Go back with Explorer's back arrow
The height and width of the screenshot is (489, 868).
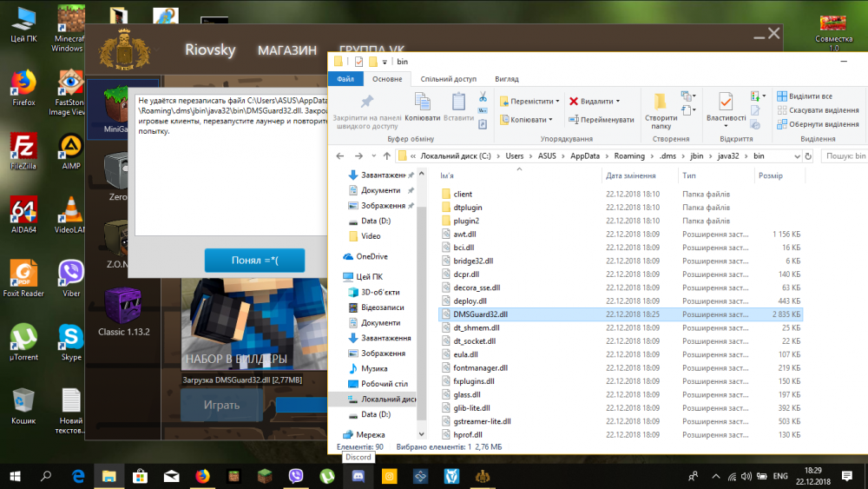point(340,156)
